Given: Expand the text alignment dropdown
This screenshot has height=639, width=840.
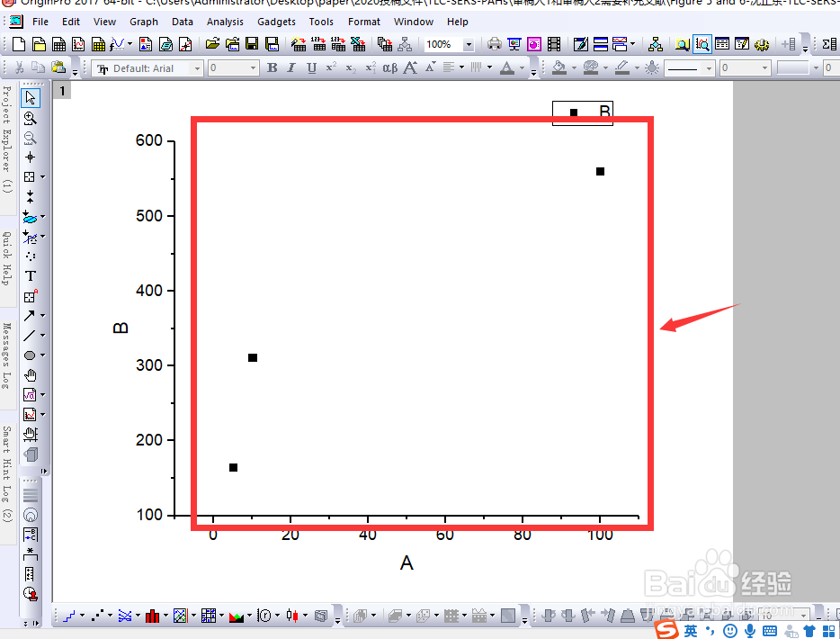Looking at the screenshot, I should [461, 68].
